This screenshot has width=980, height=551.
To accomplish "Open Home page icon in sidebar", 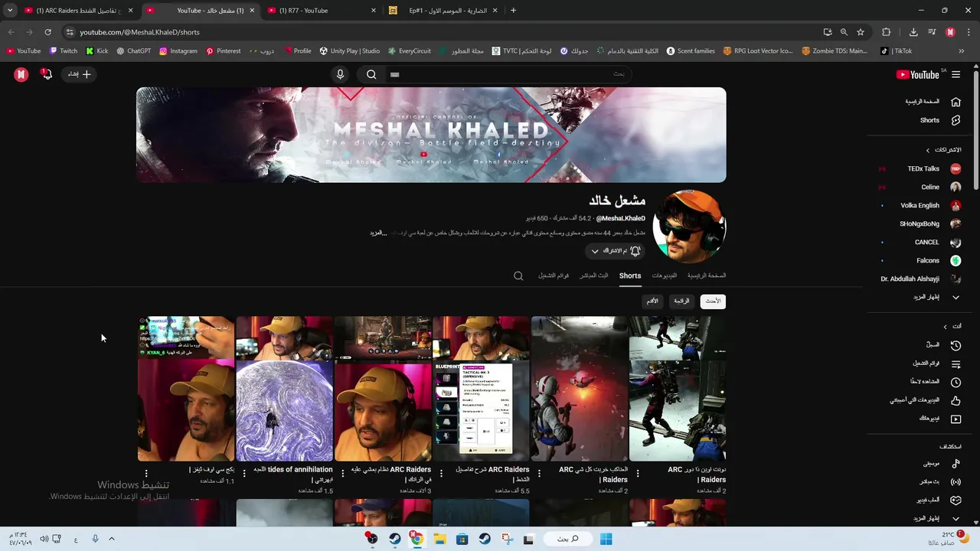I will [955, 102].
